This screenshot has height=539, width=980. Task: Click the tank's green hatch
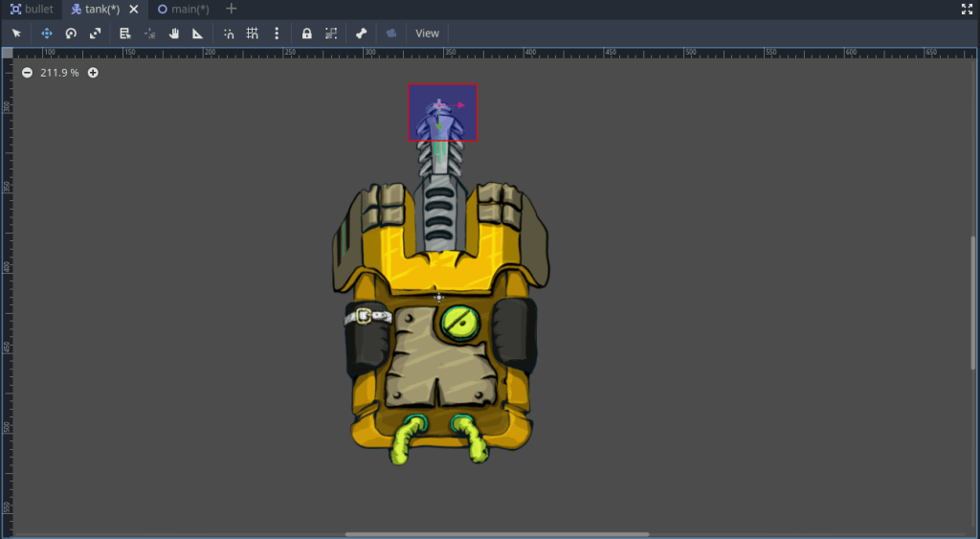460,322
